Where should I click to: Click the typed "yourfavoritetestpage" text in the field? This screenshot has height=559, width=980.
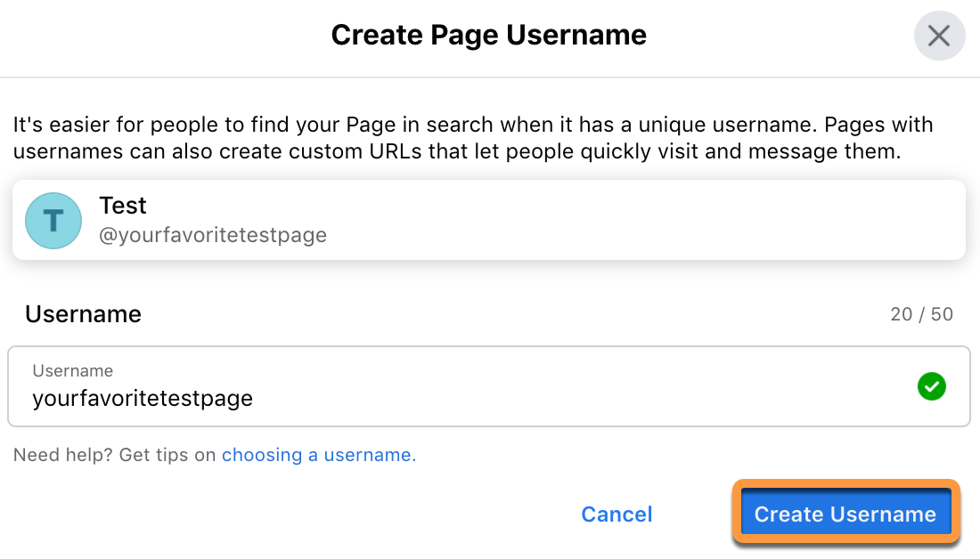[143, 398]
